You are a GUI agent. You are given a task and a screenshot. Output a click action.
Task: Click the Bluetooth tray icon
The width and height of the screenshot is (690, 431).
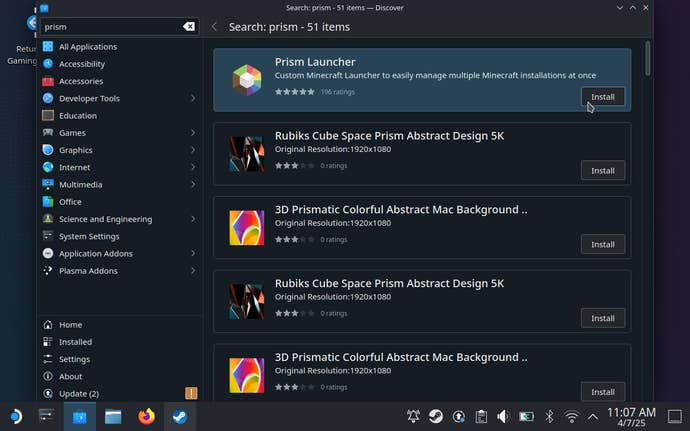[548, 416]
